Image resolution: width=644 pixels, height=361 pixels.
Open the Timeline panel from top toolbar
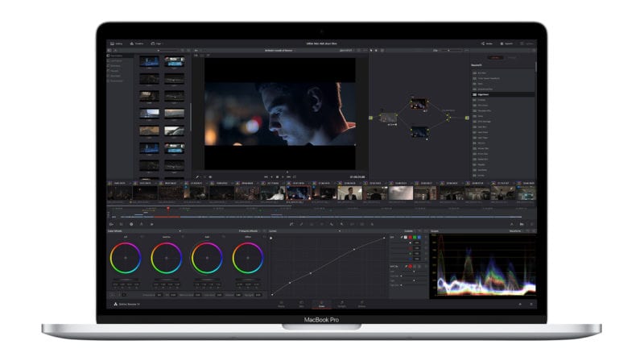[x=136, y=43]
